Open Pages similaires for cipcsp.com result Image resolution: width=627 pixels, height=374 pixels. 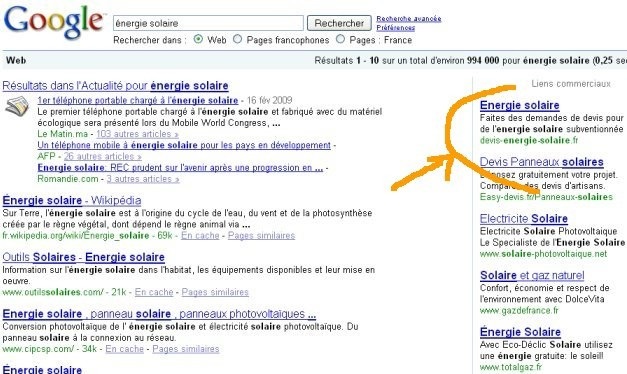point(186,349)
